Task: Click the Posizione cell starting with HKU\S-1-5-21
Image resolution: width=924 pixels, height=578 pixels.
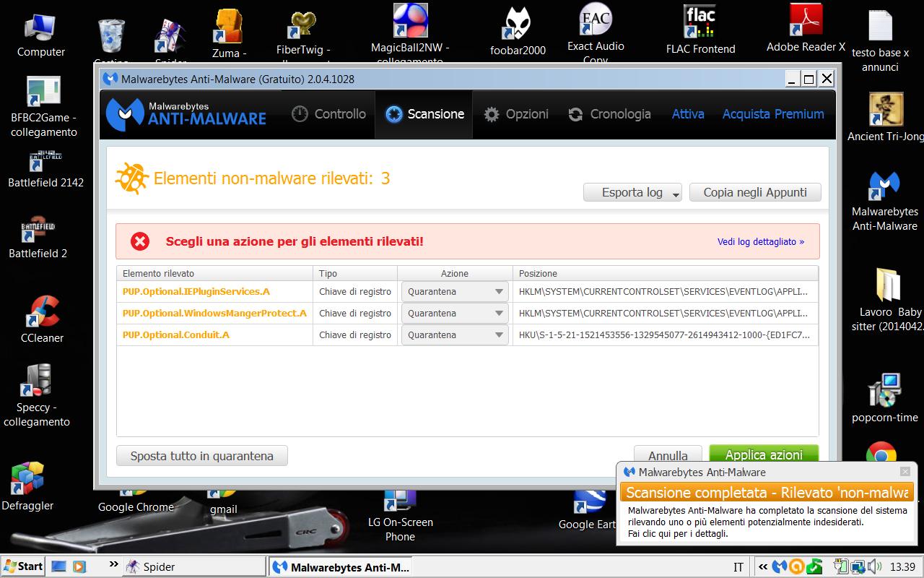Action: 666,335
